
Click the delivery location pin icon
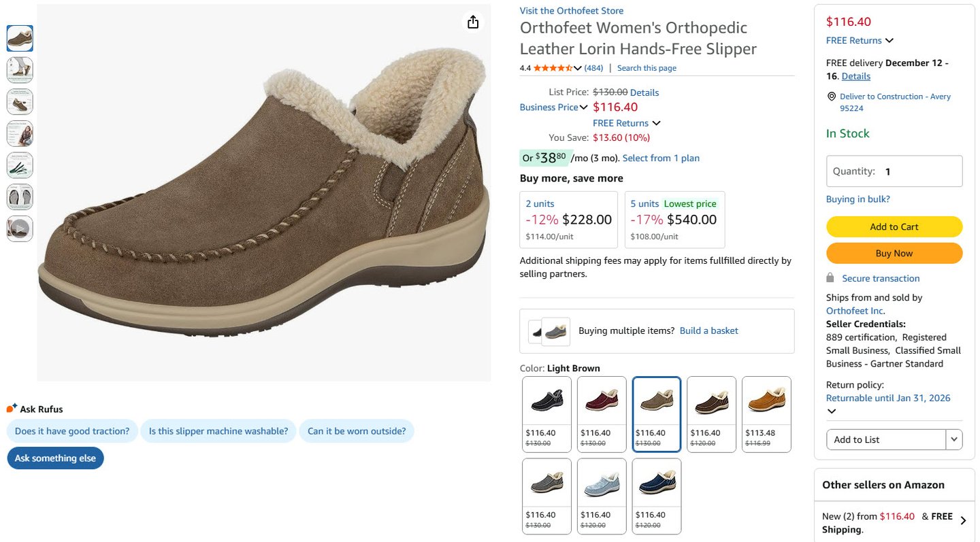[x=831, y=97]
